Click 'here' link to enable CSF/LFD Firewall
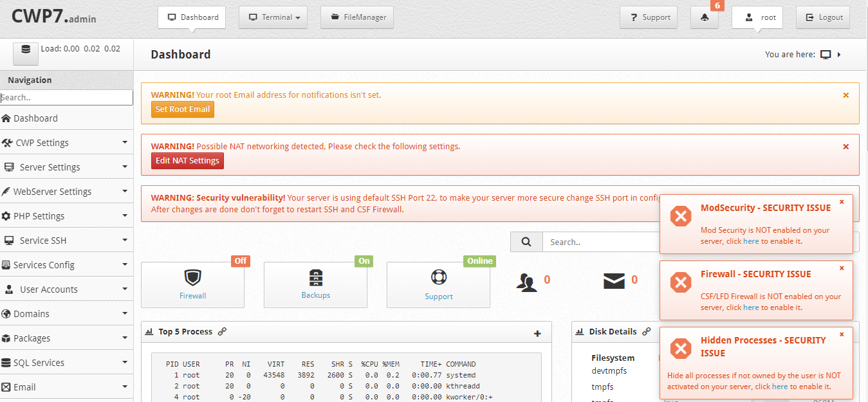The width and height of the screenshot is (868, 402). coord(751,307)
